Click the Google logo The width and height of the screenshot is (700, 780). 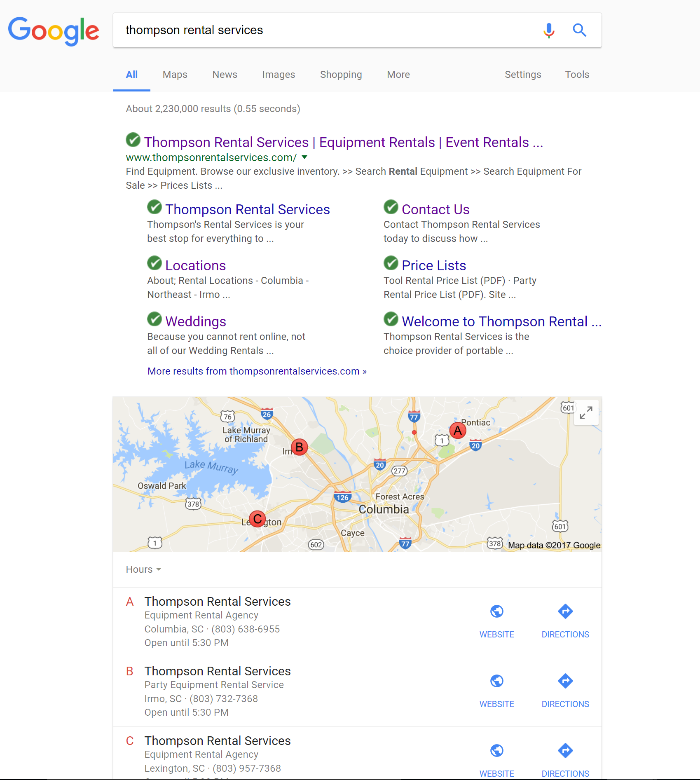pyautogui.click(x=54, y=31)
